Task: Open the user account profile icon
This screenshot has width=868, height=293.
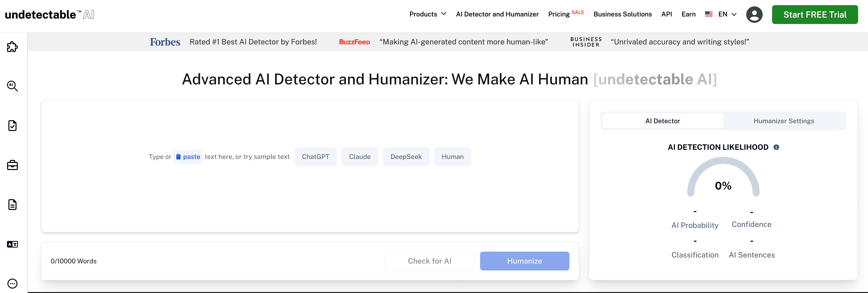Action: click(x=754, y=15)
